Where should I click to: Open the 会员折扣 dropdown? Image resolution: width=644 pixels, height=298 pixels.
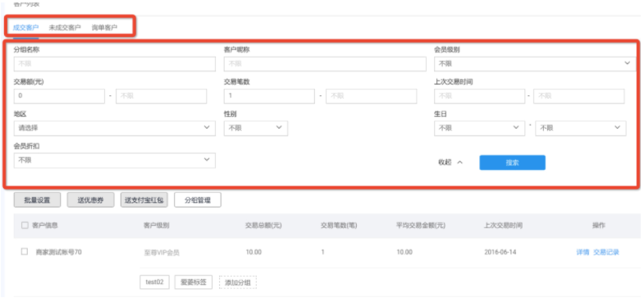[115, 160]
